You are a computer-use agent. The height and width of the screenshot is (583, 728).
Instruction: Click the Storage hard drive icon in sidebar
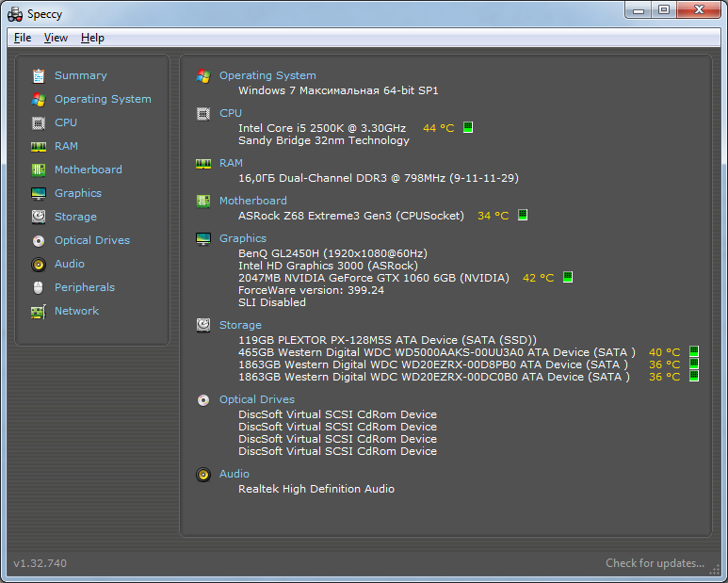(x=39, y=217)
